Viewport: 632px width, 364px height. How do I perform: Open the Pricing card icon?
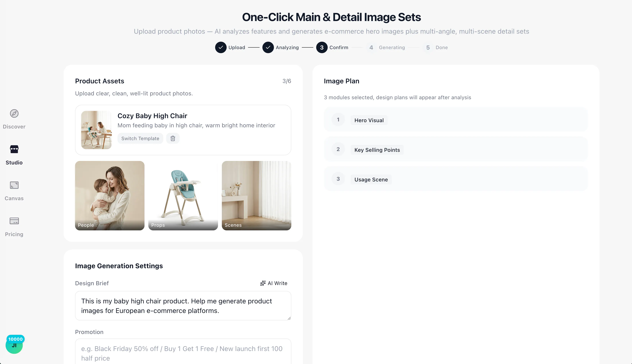(x=14, y=221)
